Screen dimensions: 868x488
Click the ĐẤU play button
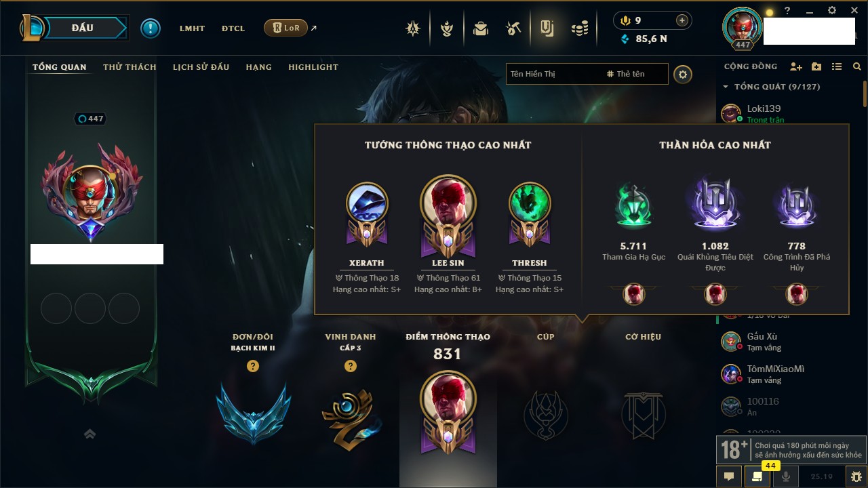pos(81,28)
